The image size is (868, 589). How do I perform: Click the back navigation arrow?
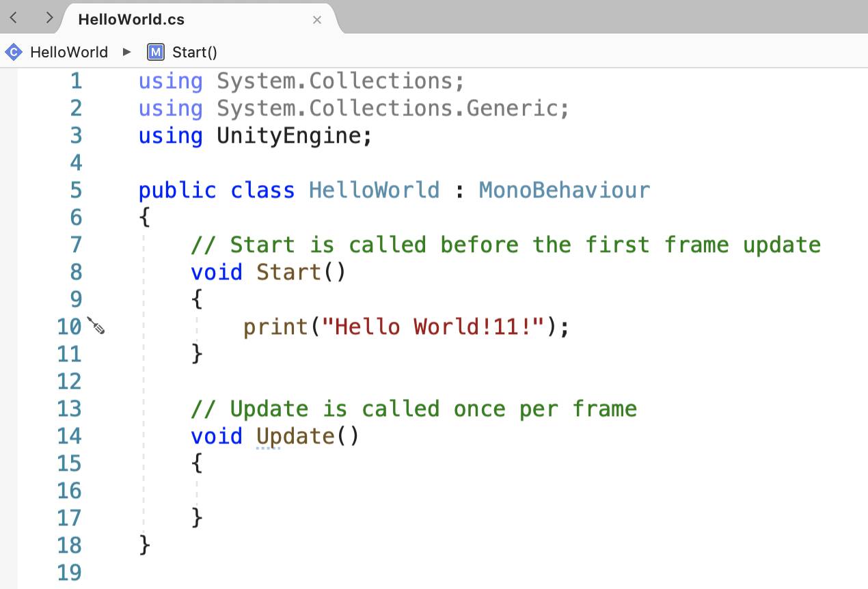pyautogui.click(x=13, y=18)
